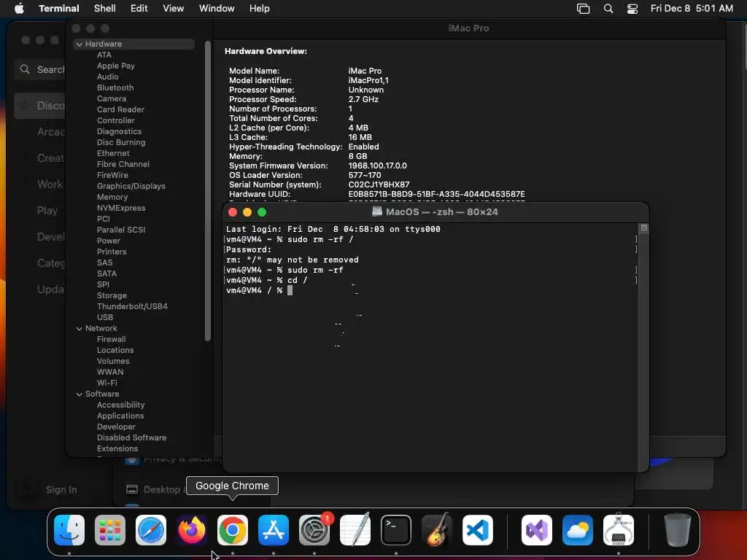Open Launchpad in the dock

click(x=110, y=530)
